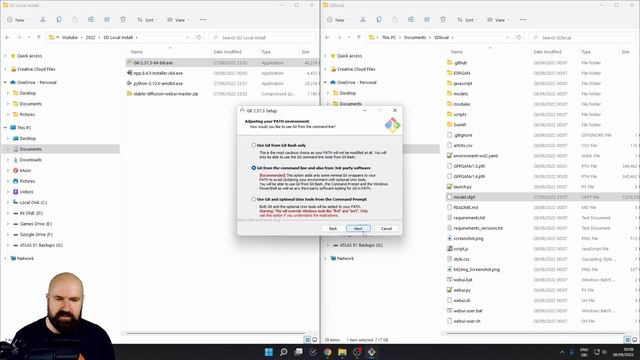Click the search box in the SDlocal window
This screenshot has height=360, width=640.
582,38
